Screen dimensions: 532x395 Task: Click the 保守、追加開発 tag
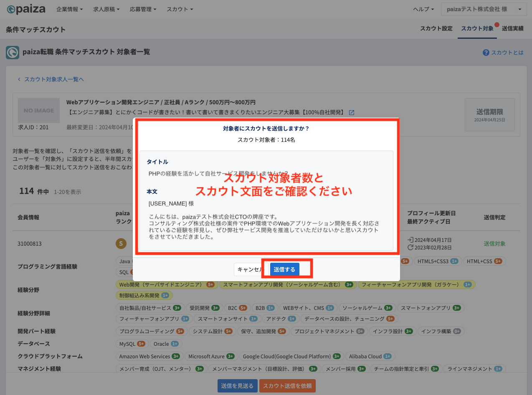[x=263, y=331]
